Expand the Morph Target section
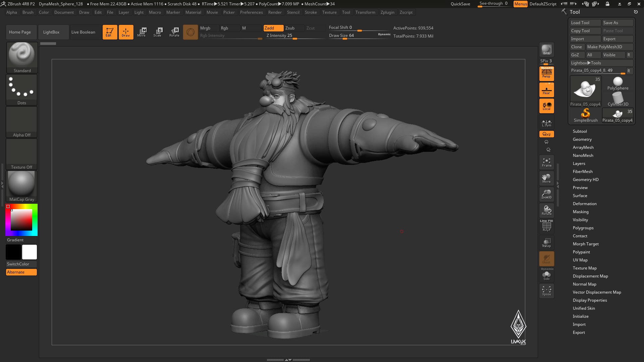 pyautogui.click(x=585, y=244)
